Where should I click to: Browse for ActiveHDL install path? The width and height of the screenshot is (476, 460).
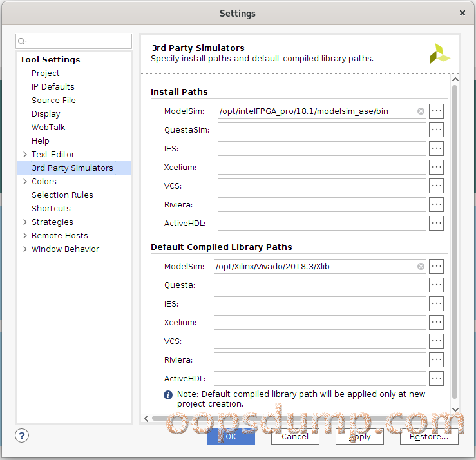436,223
